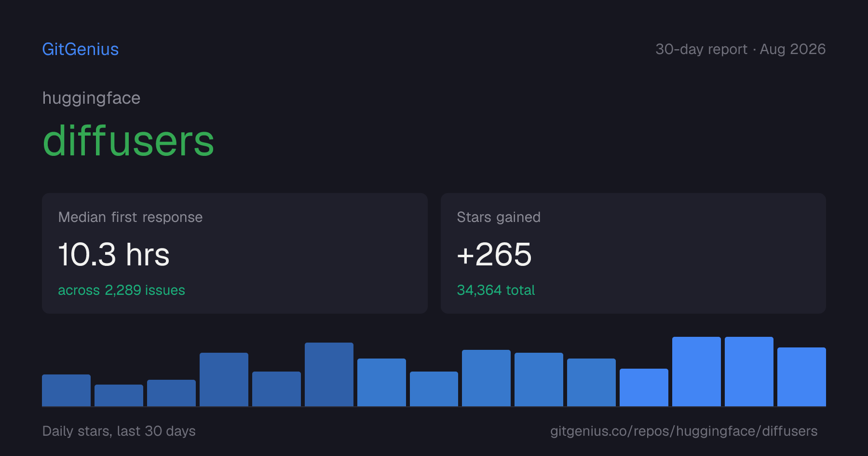This screenshot has height=456, width=868.
Task: Click the "huggingface" owner name
Action: [x=91, y=98]
